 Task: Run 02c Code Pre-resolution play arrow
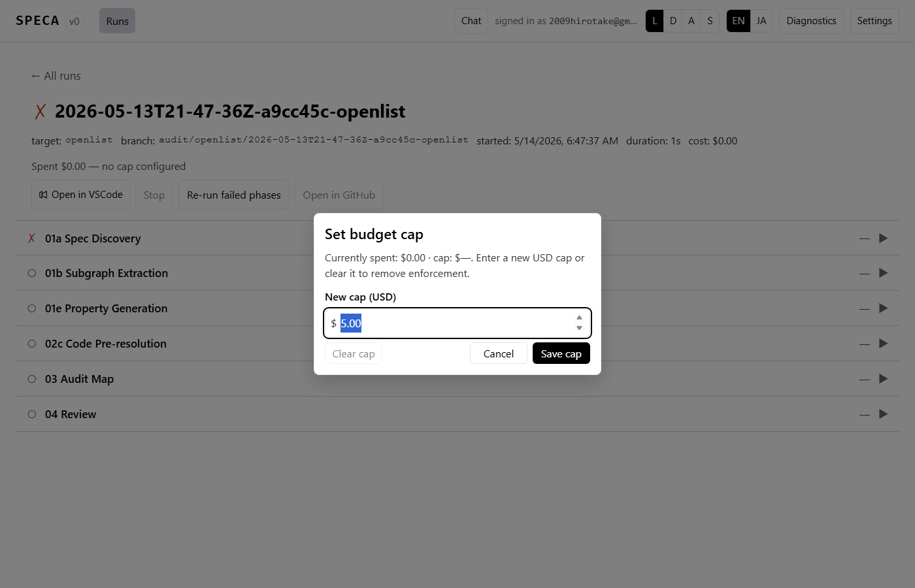pos(884,344)
